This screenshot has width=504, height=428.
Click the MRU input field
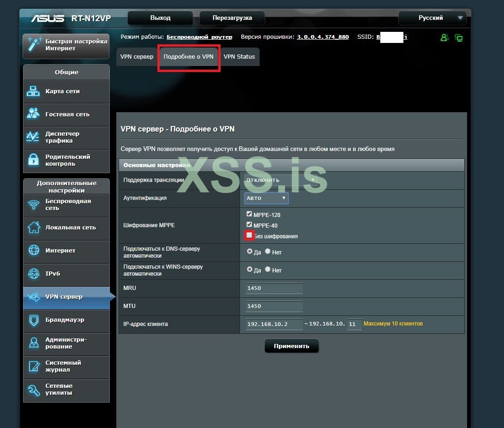[x=274, y=288]
